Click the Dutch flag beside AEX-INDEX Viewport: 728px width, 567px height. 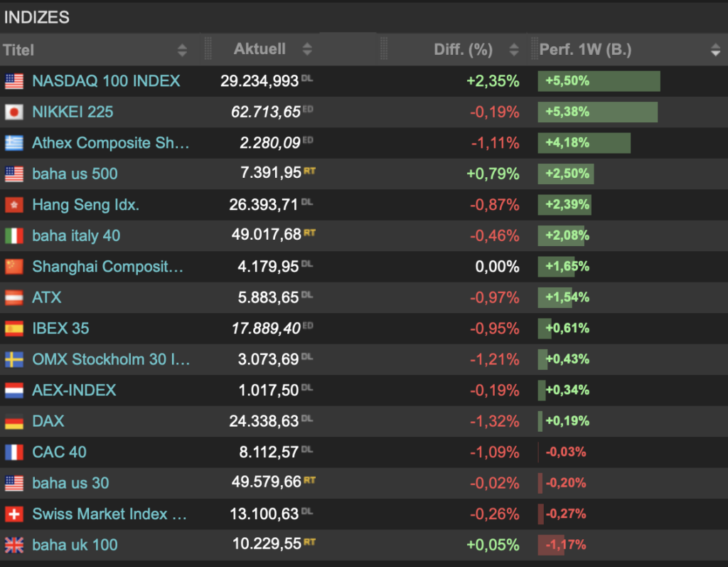click(14, 391)
